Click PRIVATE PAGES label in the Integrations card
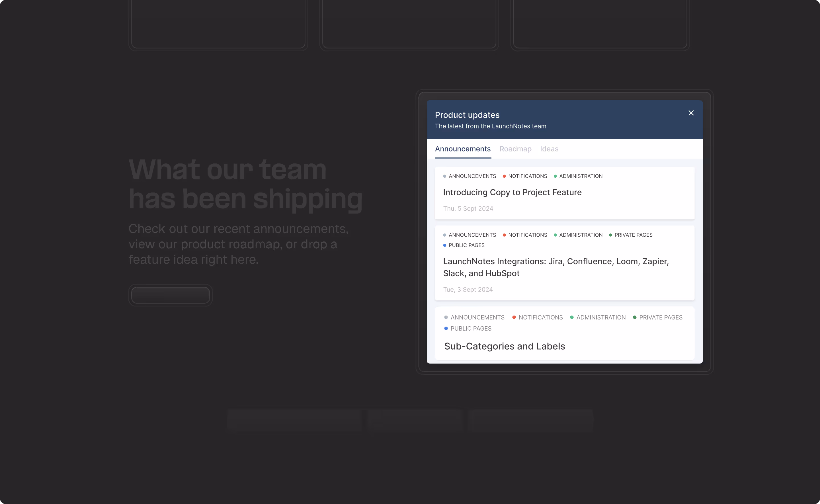The image size is (820, 504). tap(634, 235)
